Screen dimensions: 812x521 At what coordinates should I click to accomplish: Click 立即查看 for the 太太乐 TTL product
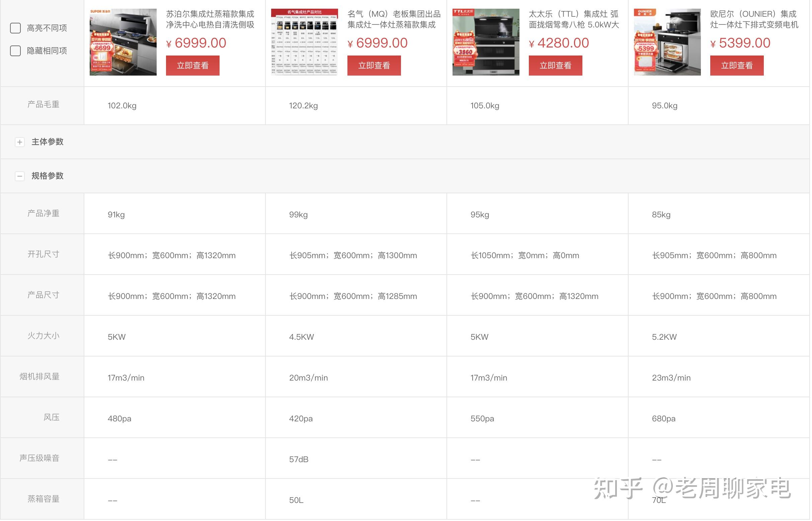click(x=556, y=65)
